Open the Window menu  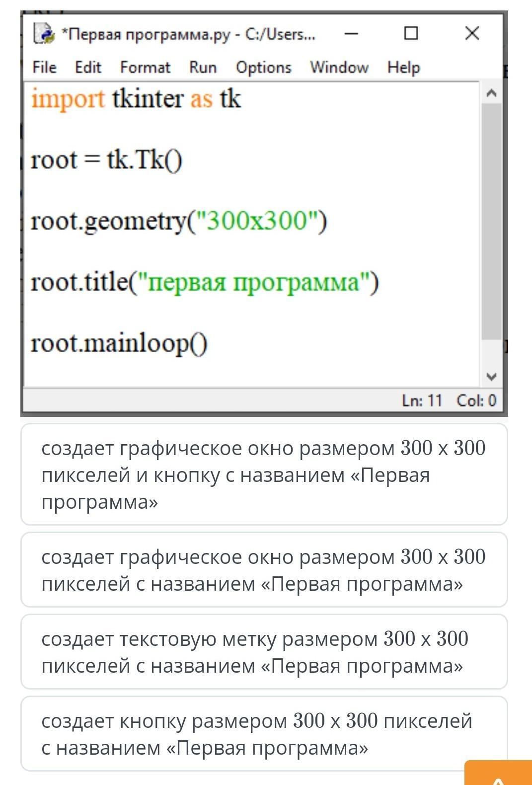339,67
